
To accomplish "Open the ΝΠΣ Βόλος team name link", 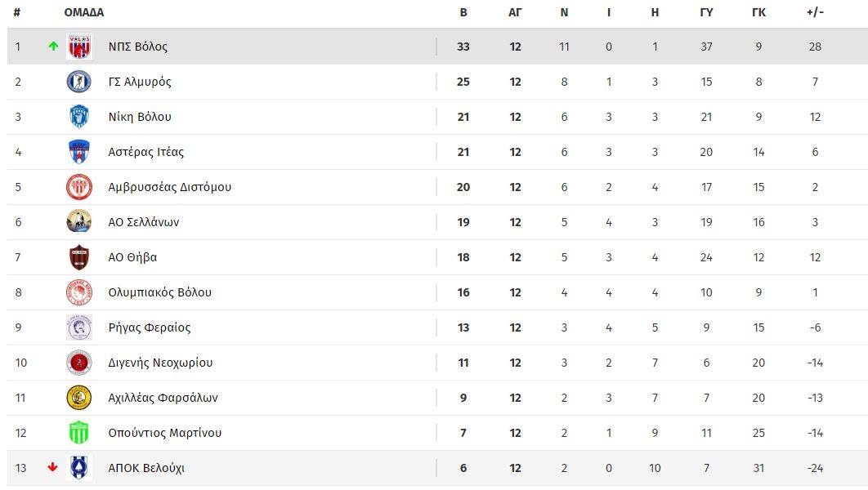I will click(x=138, y=47).
